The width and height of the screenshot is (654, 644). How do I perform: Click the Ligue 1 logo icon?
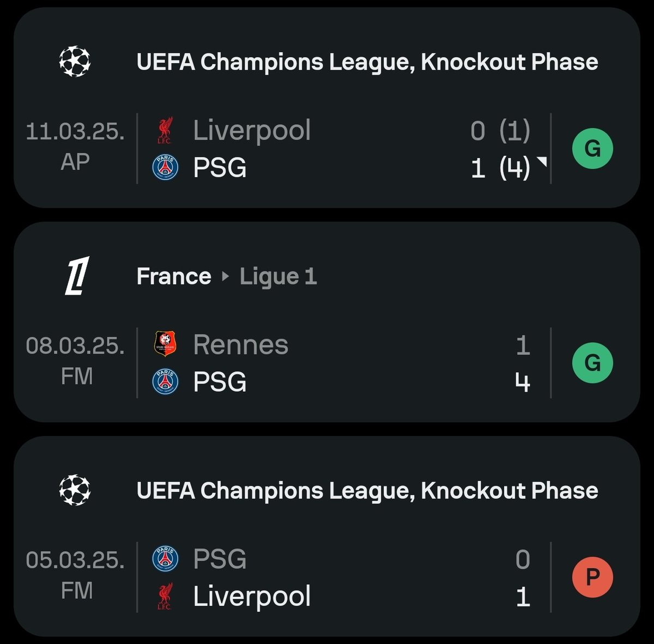click(77, 276)
